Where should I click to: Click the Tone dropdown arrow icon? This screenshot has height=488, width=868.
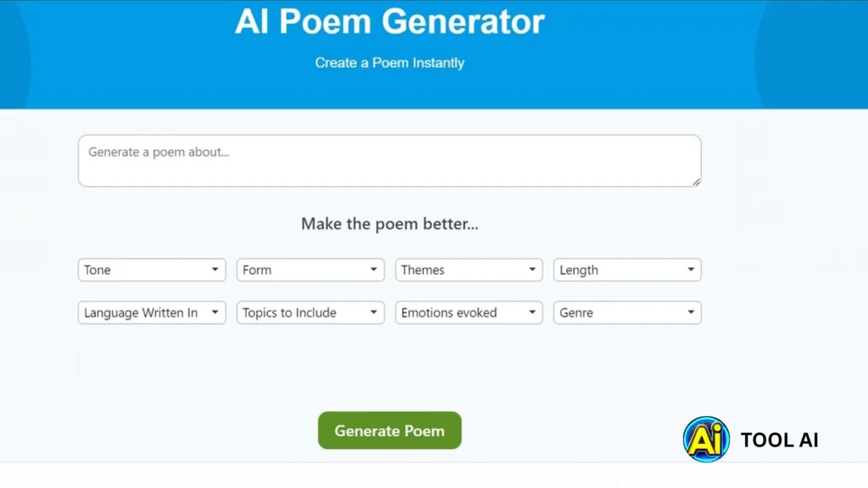click(x=214, y=270)
